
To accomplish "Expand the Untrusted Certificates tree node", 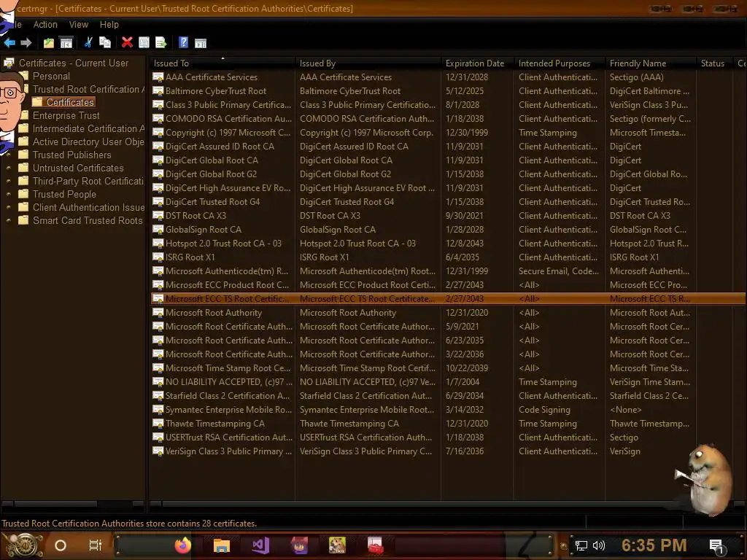I will point(9,168).
